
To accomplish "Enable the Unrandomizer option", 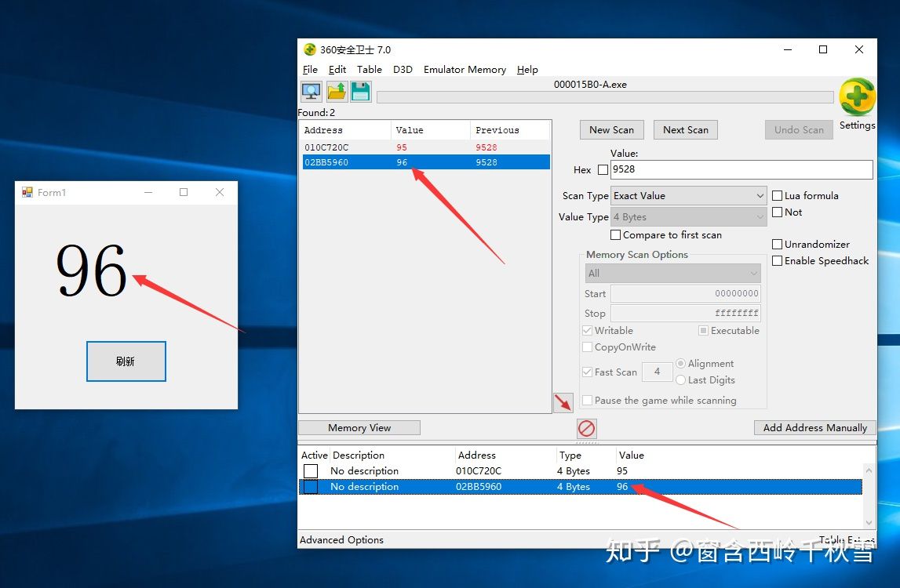I will [777, 245].
